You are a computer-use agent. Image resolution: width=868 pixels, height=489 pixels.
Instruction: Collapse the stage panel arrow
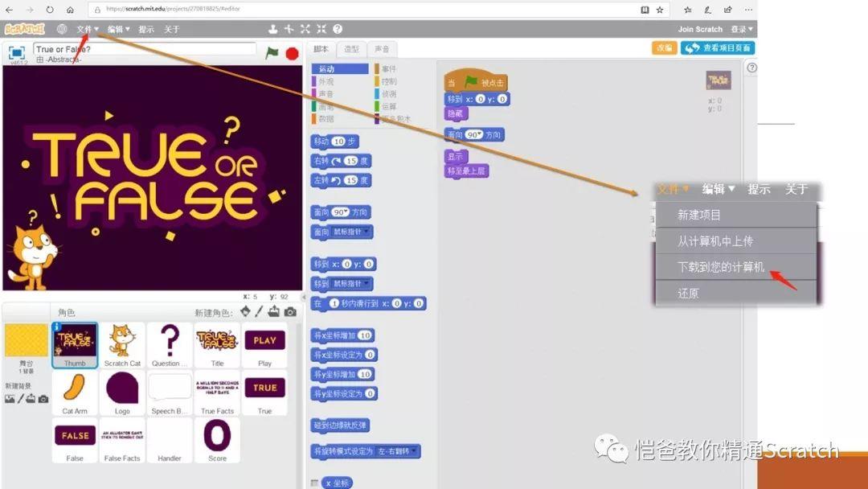tap(303, 297)
